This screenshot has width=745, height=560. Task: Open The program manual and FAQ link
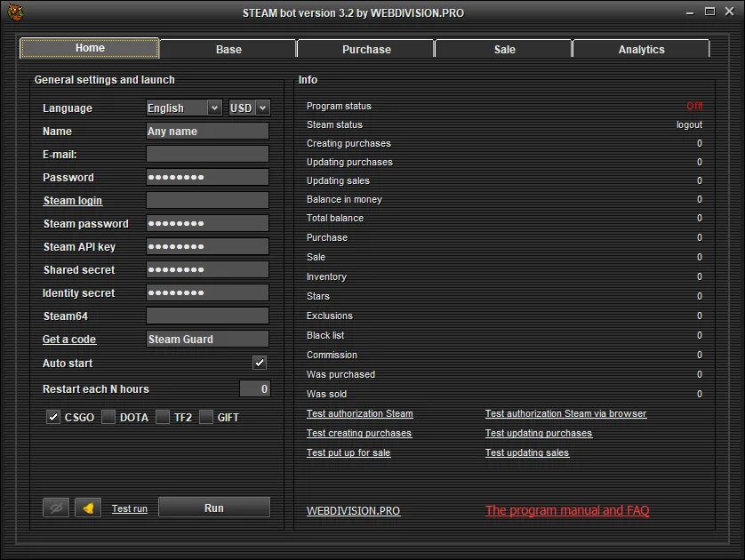point(567,510)
